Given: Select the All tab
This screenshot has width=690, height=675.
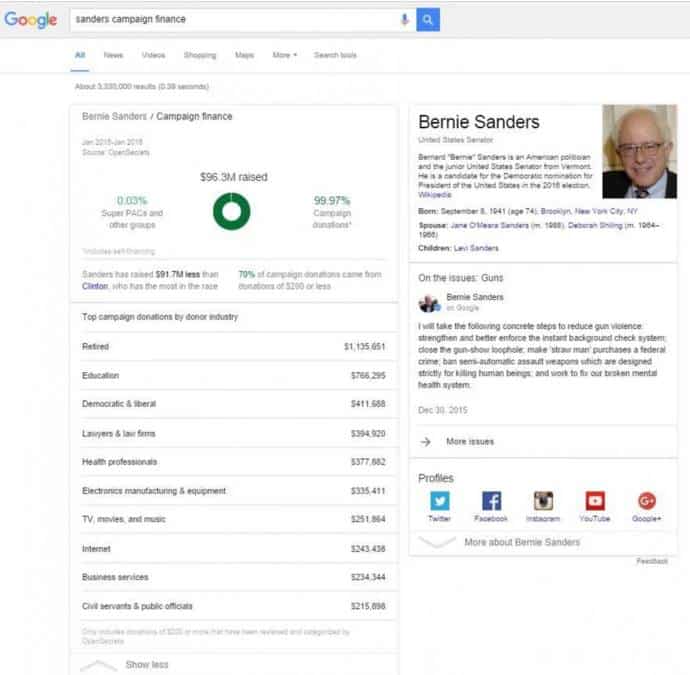Looking at the screenshot, I should [80, 55].
